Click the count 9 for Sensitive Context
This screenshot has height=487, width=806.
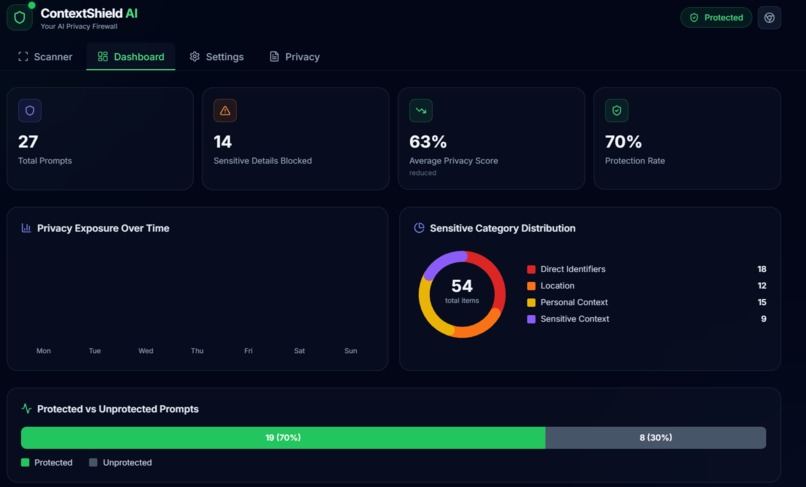(x=763, y=319)
